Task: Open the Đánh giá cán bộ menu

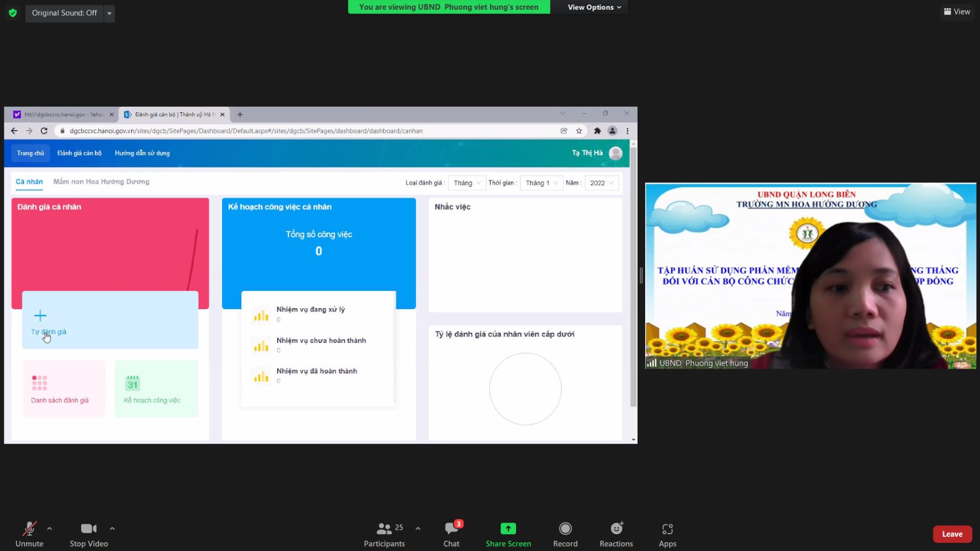Action: [x=79, y=153]
